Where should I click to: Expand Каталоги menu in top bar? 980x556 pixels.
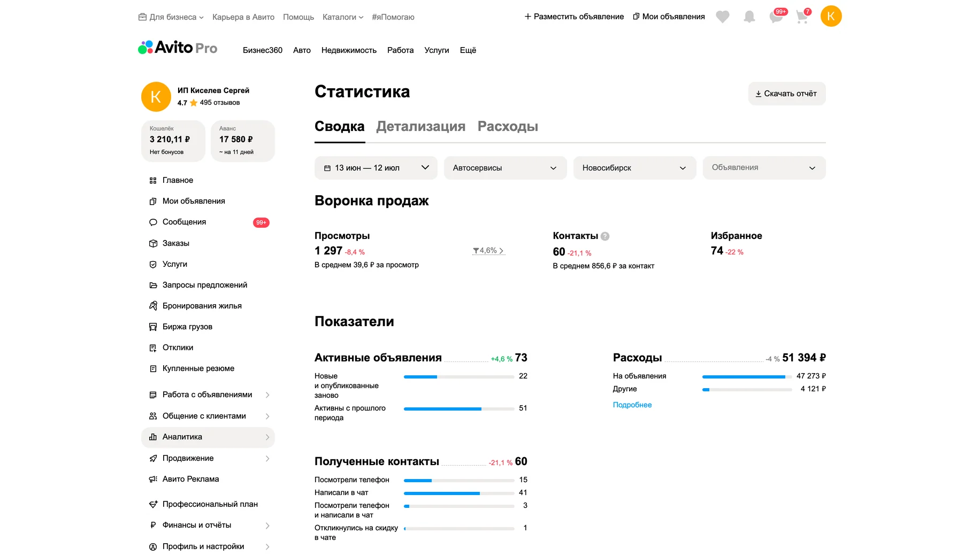pyautogui.click(x=343, y=17)
